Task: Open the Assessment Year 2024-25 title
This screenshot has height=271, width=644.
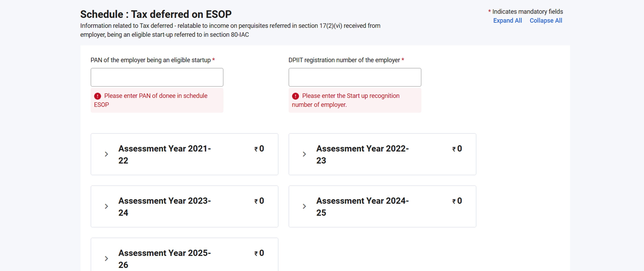Action: tap(362, 206)
